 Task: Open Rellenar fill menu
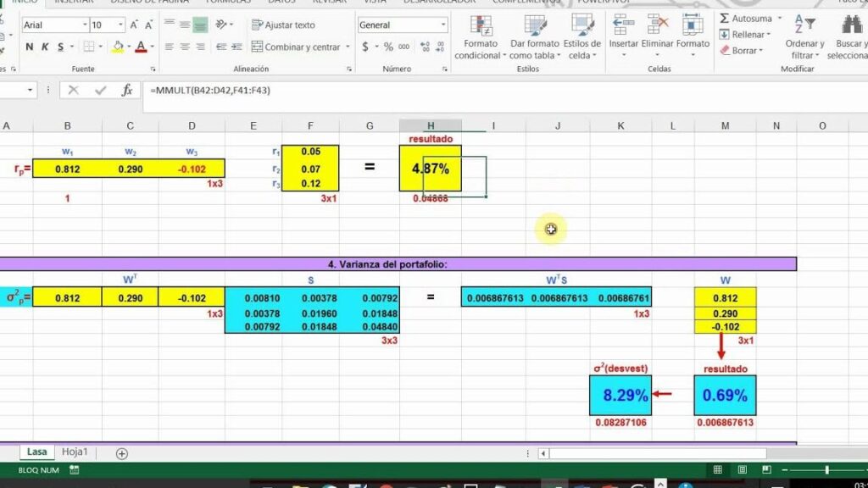pyautogui.click(x=745, y=34)
